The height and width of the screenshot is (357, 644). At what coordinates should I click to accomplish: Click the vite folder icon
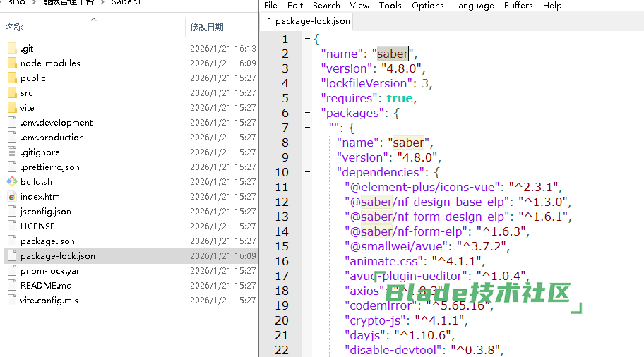point(11,108)
